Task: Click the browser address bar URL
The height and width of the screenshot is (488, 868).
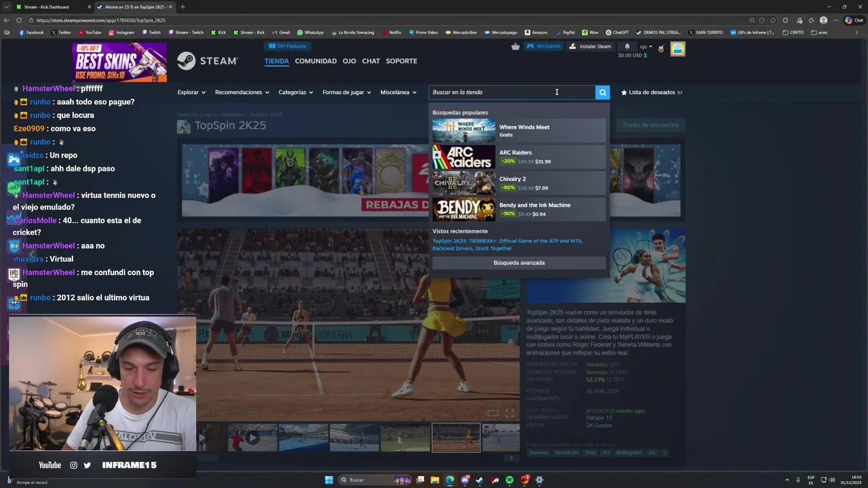Action: click(100, 20)
